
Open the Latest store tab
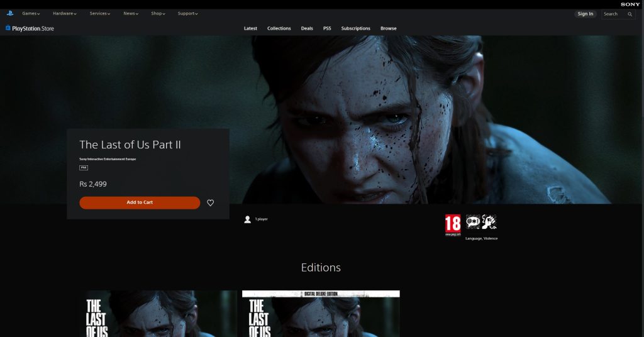click(x=250, y=28)
